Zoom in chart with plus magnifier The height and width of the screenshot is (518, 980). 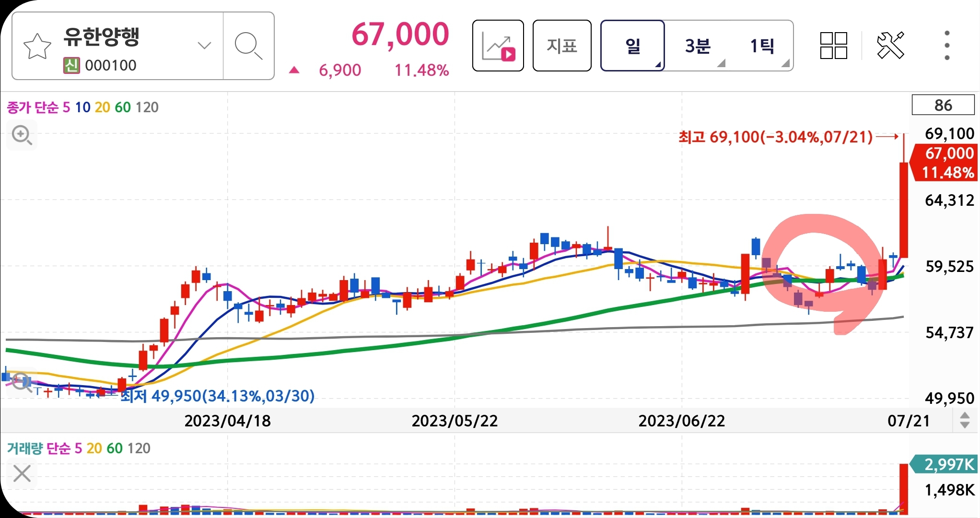(x=22, y=135)
